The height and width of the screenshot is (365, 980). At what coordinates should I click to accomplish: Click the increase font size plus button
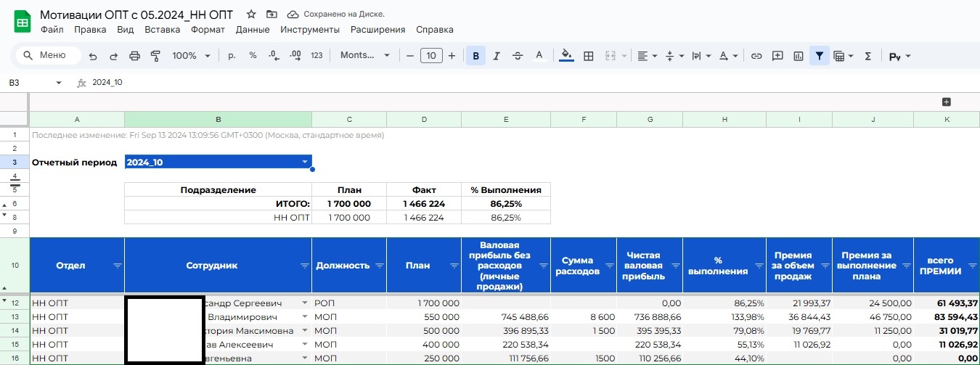452,56
